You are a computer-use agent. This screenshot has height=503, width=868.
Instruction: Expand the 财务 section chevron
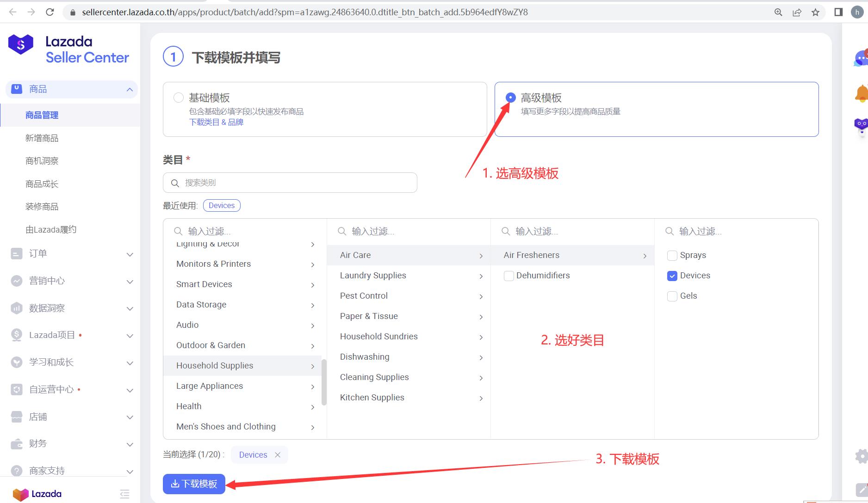point(130,445)
